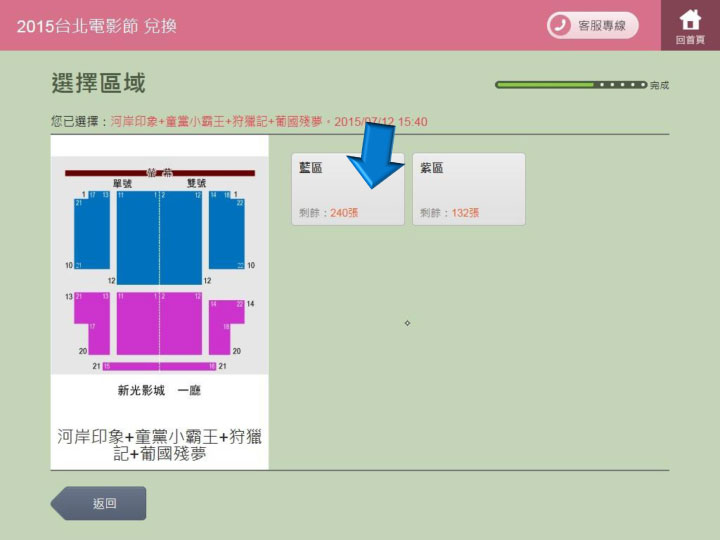Click the dark red screen bar on seat map
The height and width of the screenshot is (540, 720).
pos(160,173)
